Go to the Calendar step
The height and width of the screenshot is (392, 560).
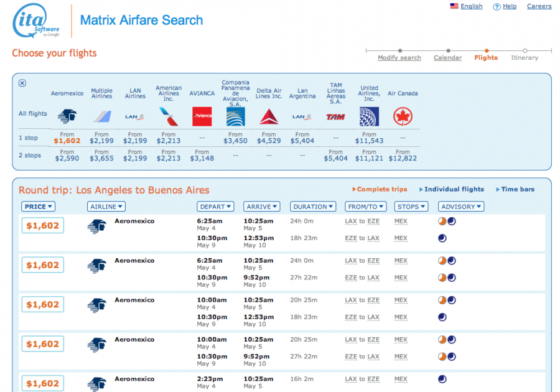pyautogui.click(x=447, y=57)
